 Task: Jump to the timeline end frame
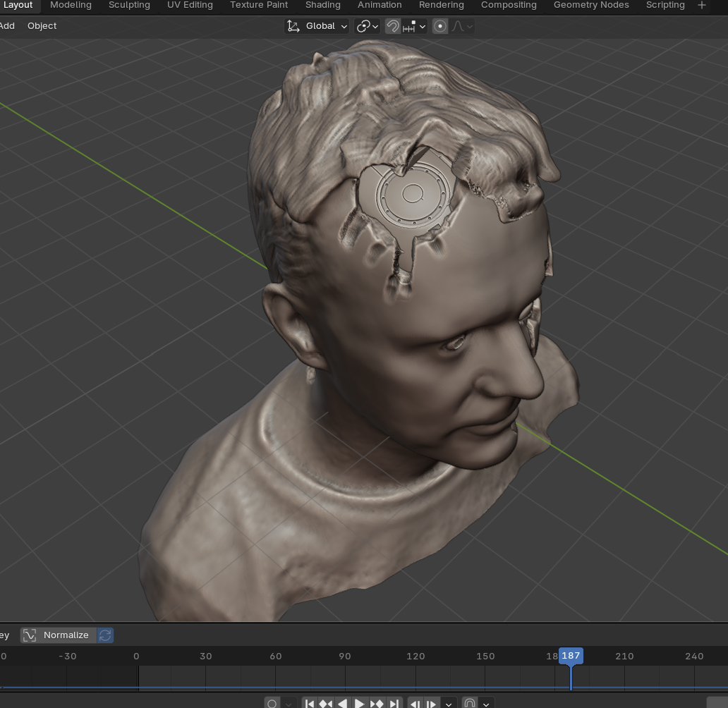(x=394, y=703)
